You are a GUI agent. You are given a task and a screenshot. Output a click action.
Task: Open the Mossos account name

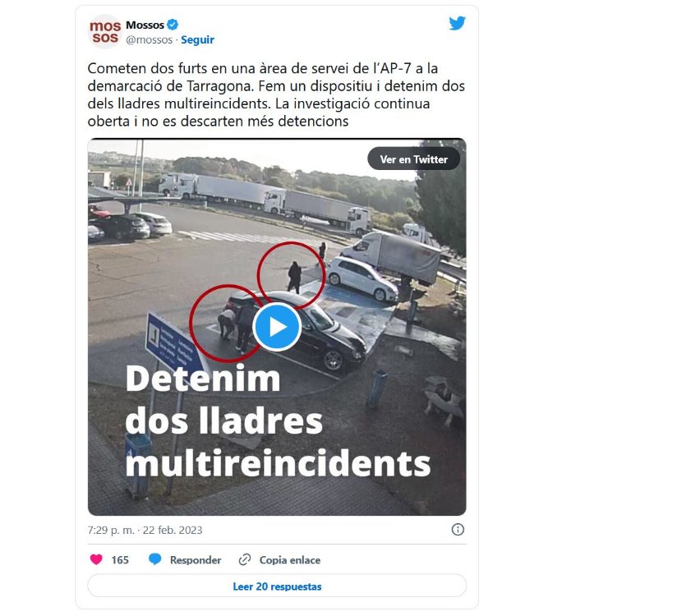tap(145, 25)
